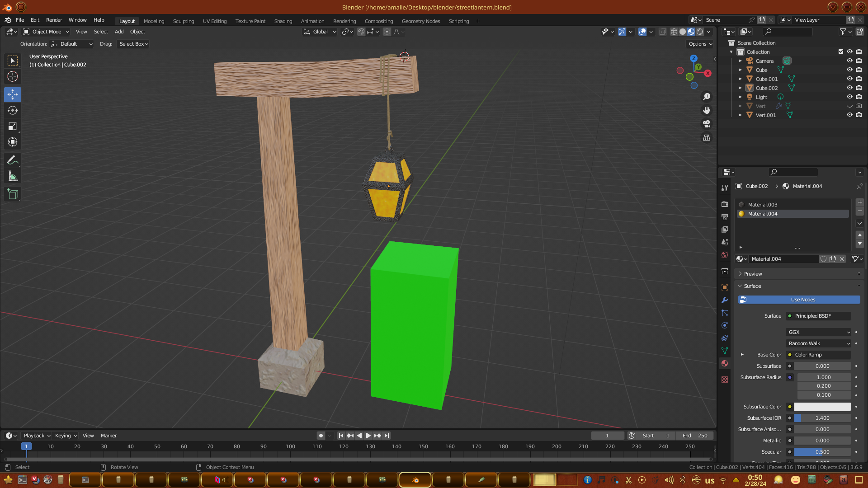868x488 pixels.
Task: Switch to rendered viewport shading
Action: pyautogui.click(x=700, y=32)
